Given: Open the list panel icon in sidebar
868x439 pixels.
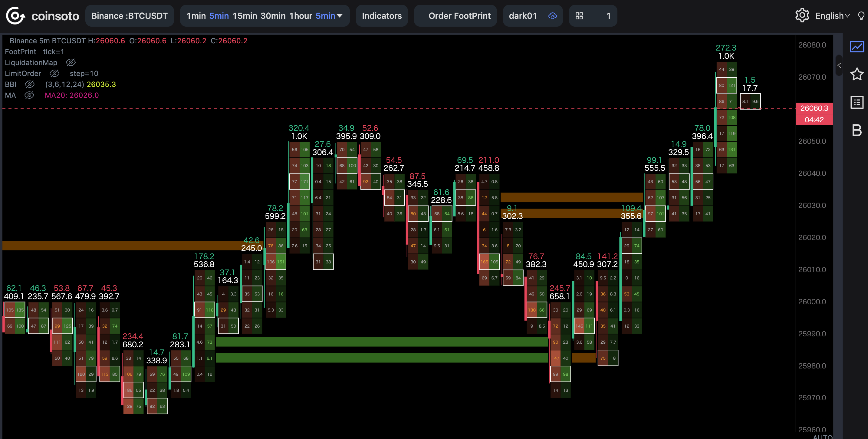Looking at the screenshot, I should (857, 102).
